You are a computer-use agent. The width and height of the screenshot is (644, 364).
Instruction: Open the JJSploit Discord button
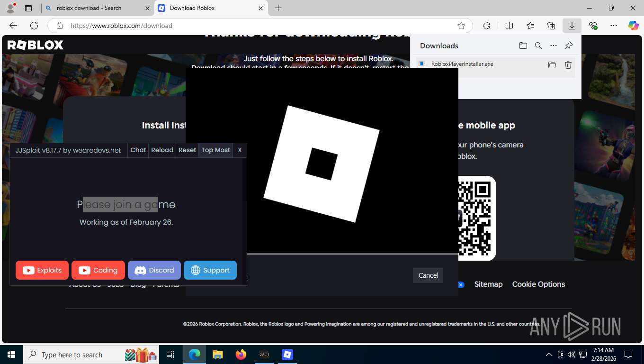click(154, 270)
